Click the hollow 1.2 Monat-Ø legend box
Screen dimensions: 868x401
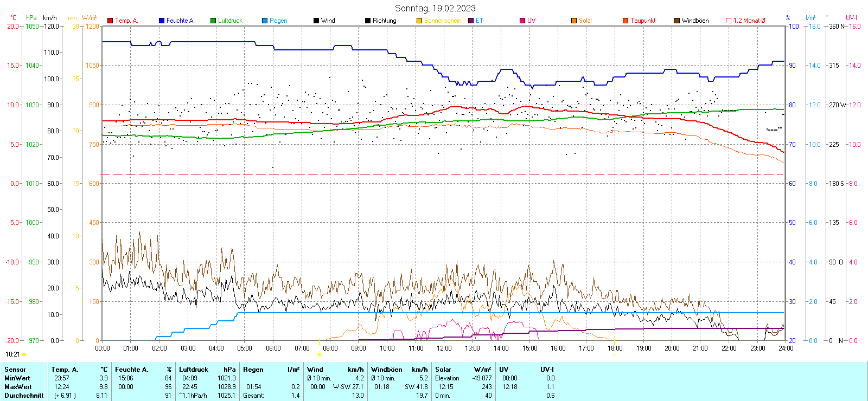(729, 21)
